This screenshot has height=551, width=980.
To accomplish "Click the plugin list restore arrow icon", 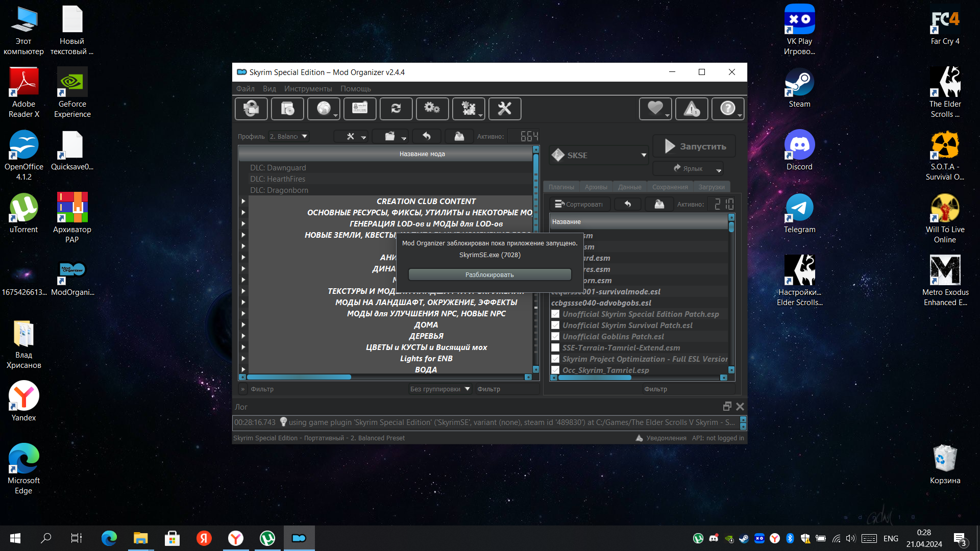I will (x=628, y=204).
